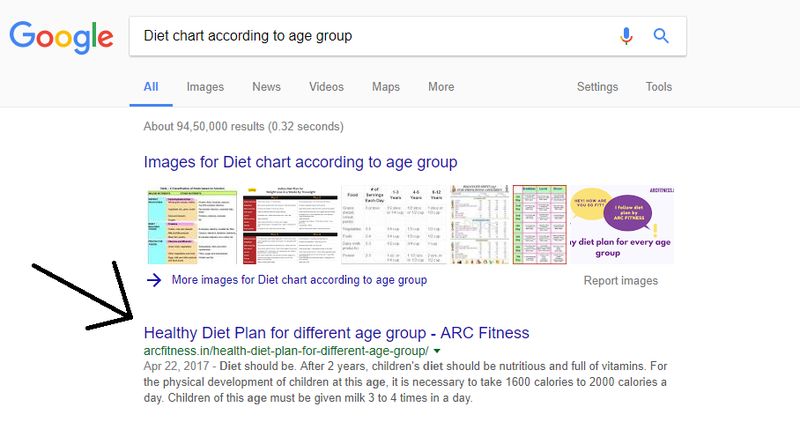Click Images for Diet chart heading link

tap(301, 162)
